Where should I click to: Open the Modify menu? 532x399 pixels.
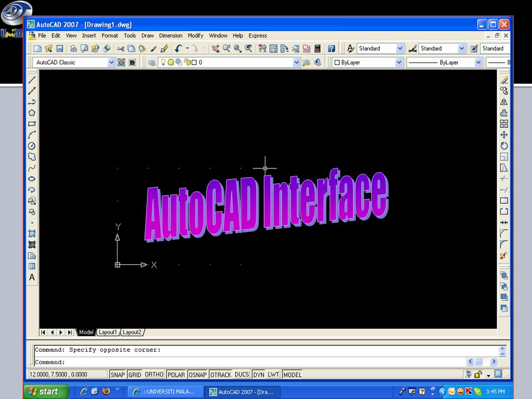196,35
